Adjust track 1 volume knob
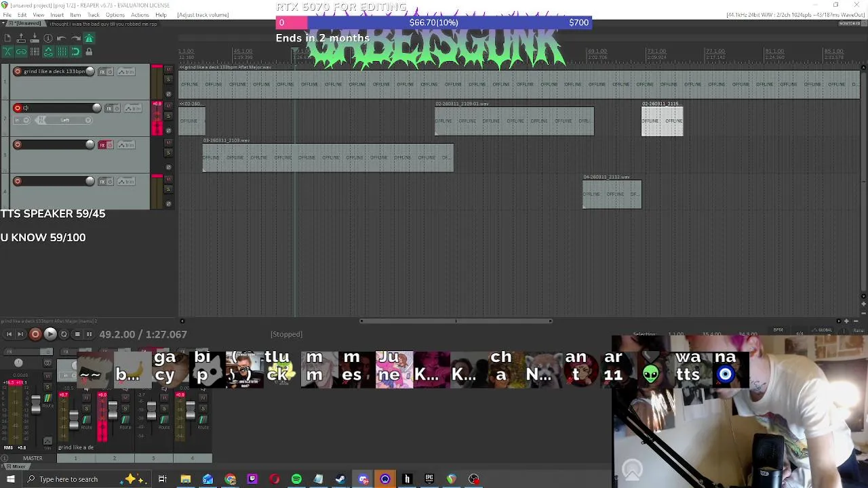 click(x=90, y=71)
